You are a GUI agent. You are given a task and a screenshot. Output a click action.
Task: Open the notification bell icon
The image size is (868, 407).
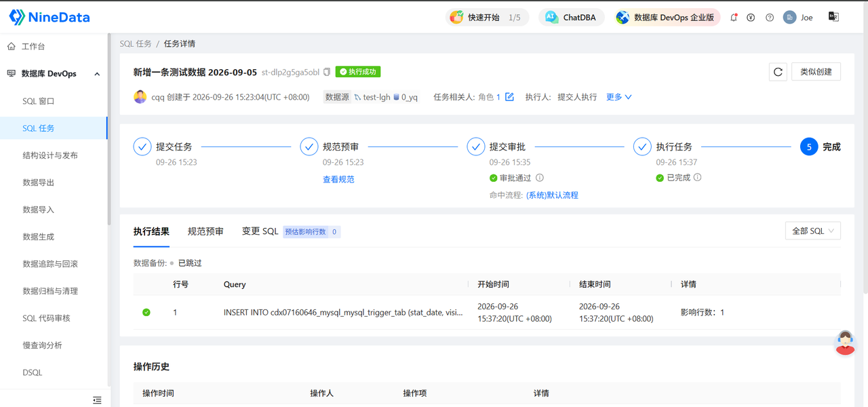click(x=734, y=18)
